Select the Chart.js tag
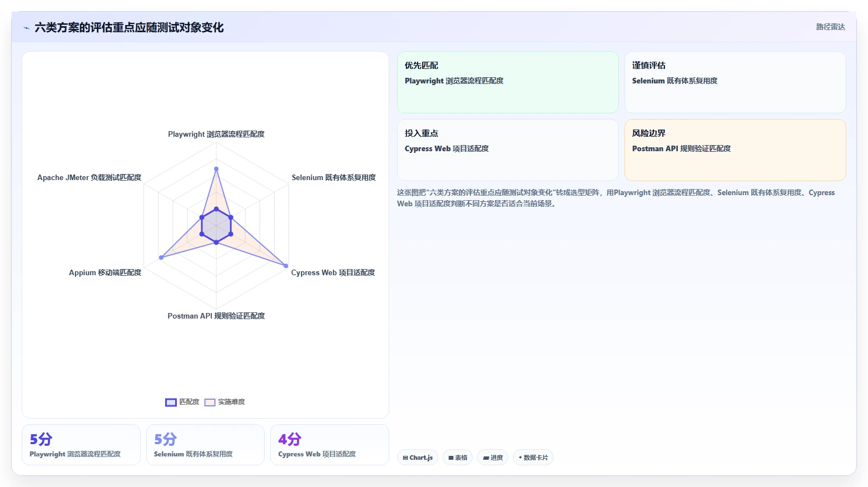868x487 pixels. pos(418,458)
